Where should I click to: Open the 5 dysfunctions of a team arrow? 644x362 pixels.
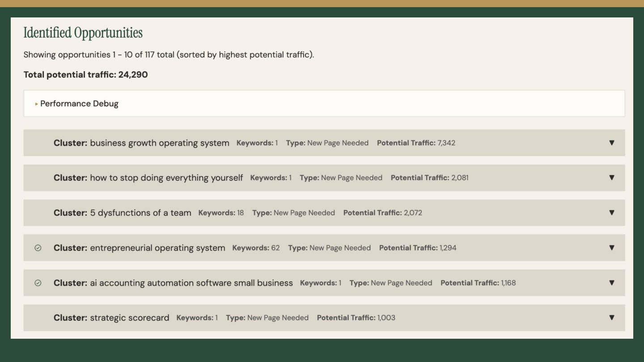[x=611, y=213]
